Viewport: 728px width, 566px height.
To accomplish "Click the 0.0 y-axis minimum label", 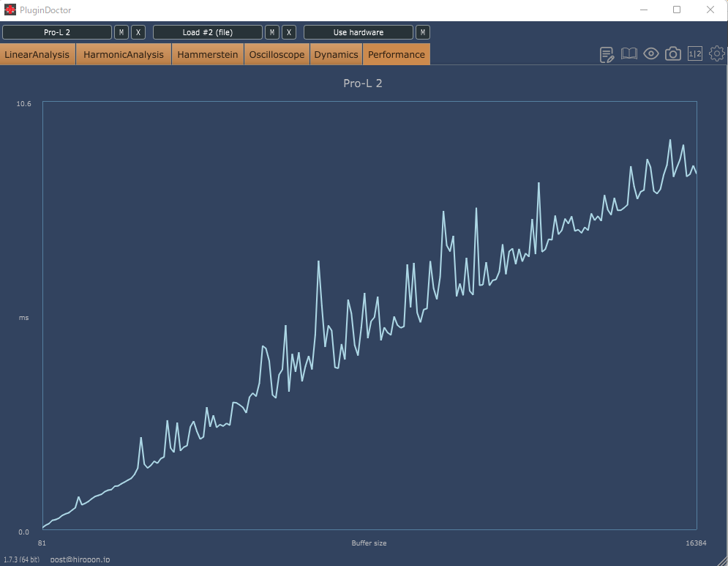I will (x=23, y=532).
